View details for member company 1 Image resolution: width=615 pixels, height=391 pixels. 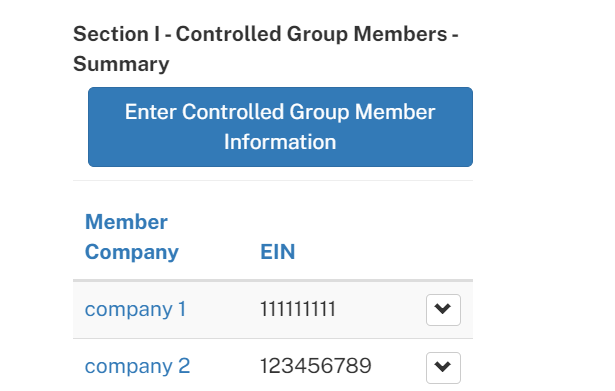pyautogui.click(x=135, y=309)
